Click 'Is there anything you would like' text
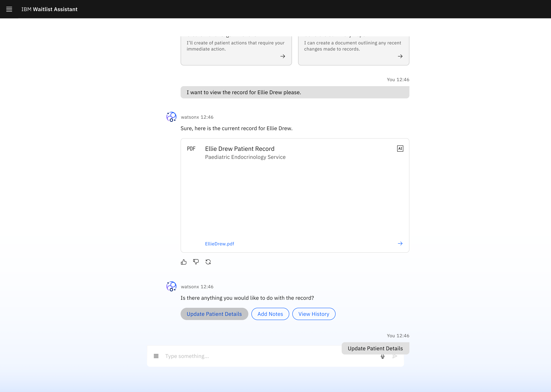551x392 pixels. [x=247, y=298]
